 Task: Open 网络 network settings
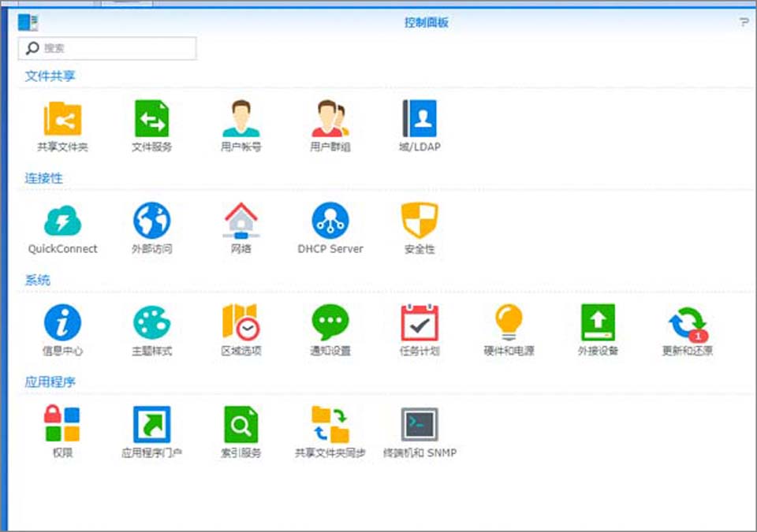click(241, 221)
